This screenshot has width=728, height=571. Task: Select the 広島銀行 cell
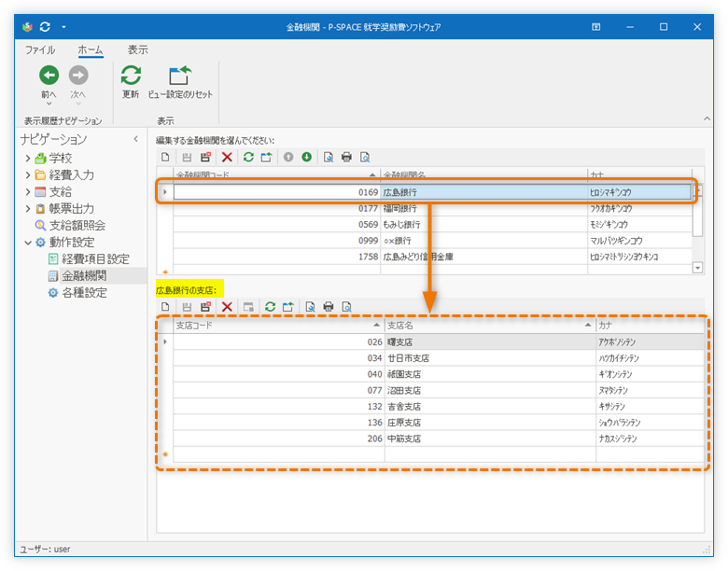coord(483,192)
